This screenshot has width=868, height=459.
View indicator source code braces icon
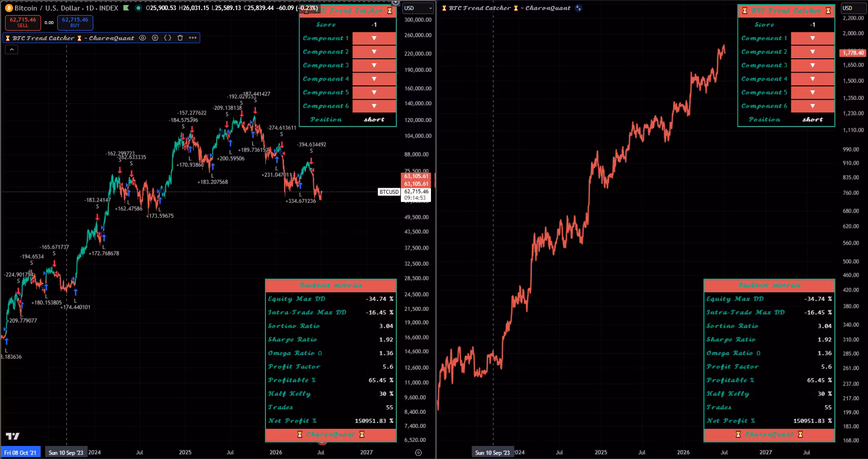pos(168,38)
